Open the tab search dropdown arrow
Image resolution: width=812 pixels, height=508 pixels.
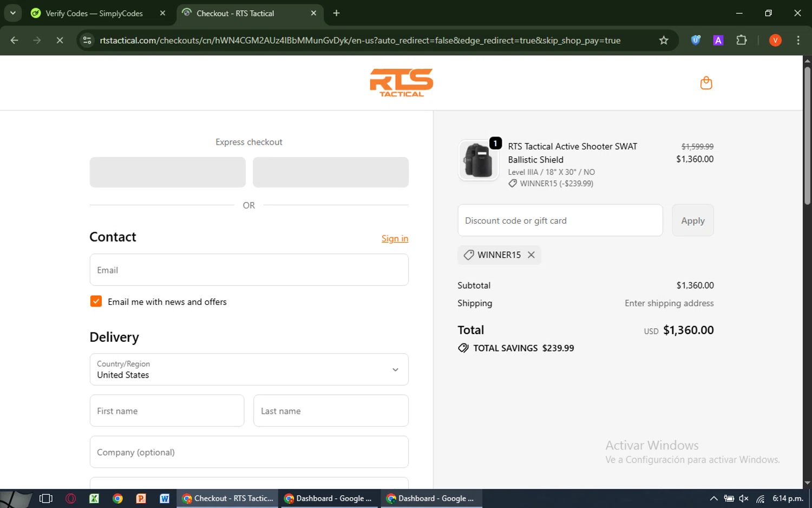click(12, 13)
